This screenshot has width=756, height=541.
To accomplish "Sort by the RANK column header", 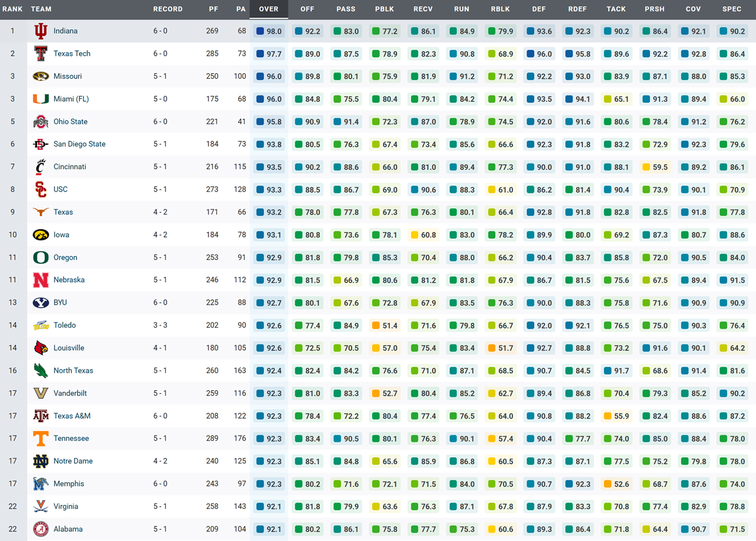I will coord(12,9).
